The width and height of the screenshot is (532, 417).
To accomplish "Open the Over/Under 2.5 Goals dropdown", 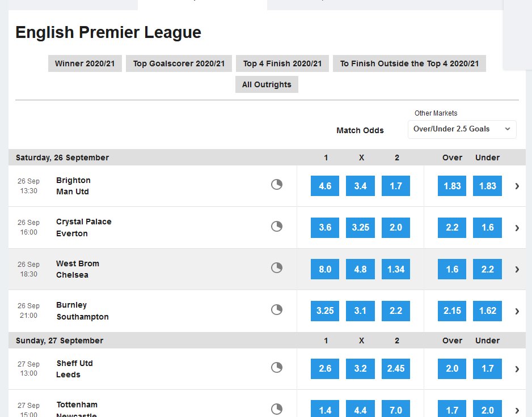I will tap(462, 129).
